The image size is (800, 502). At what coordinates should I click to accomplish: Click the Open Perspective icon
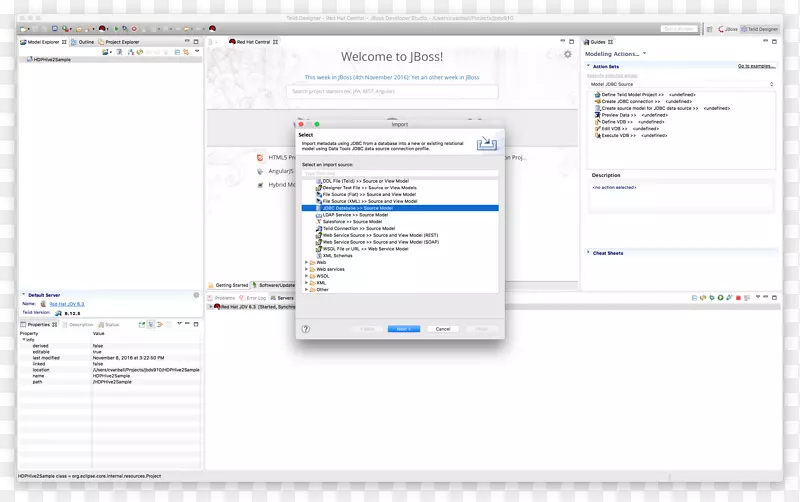tap(710, 29)
